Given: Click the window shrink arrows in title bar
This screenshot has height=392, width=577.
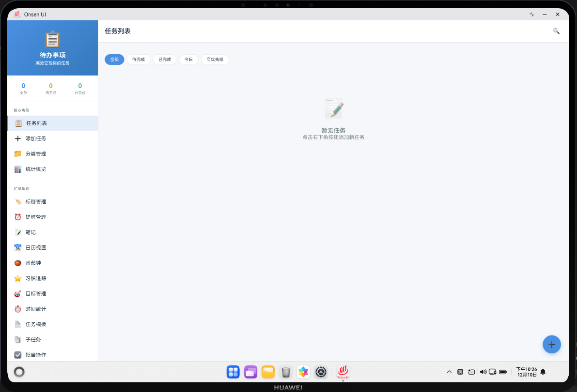Looking at the screenshot, I should [x=532, y=15].
